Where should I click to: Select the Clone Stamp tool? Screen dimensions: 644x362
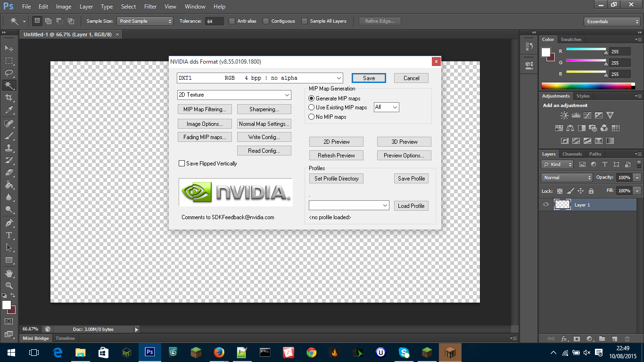click(8, 148)
